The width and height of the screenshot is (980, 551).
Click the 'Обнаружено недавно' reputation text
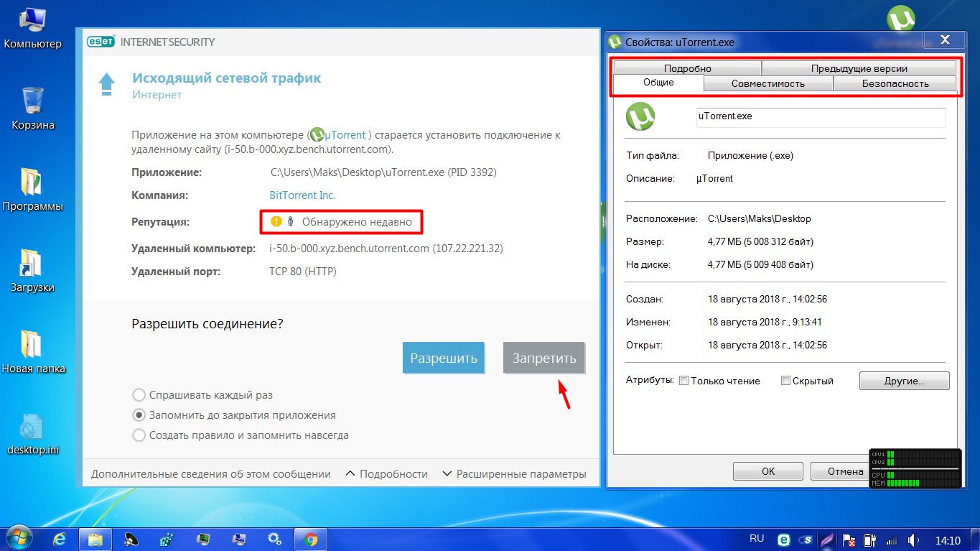pos(357,222)
